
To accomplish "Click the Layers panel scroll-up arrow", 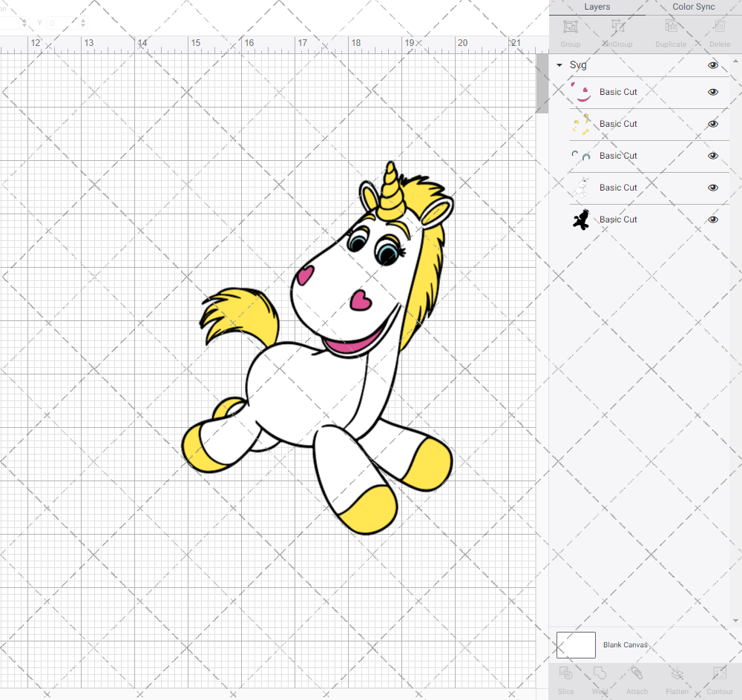I will tap(735, 62).
